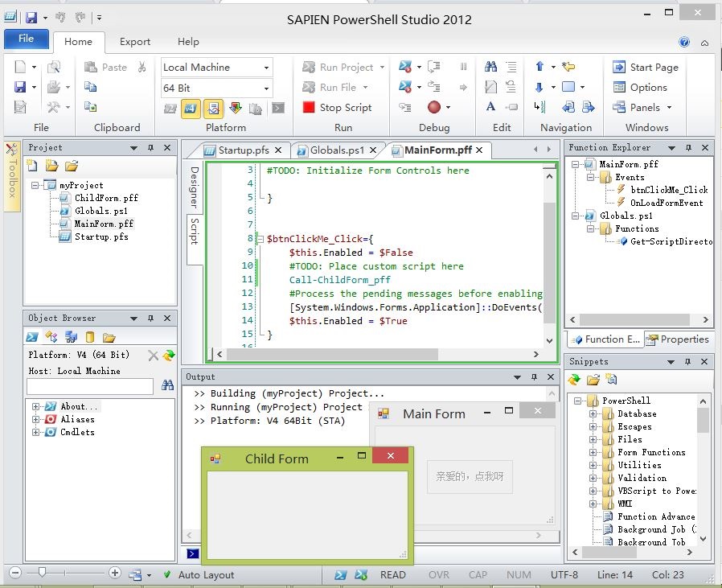Toggle the 32-bit platform icon
The image size is (722, 588).
pos(170,109)
